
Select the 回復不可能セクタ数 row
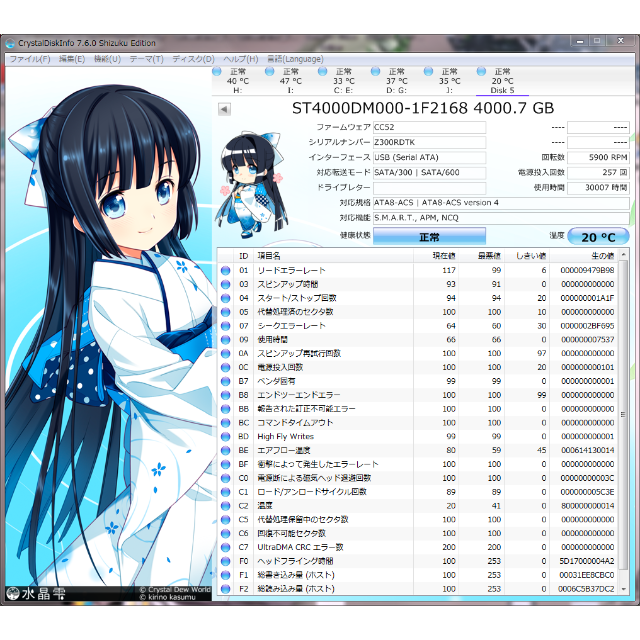(x=418, y=533)
